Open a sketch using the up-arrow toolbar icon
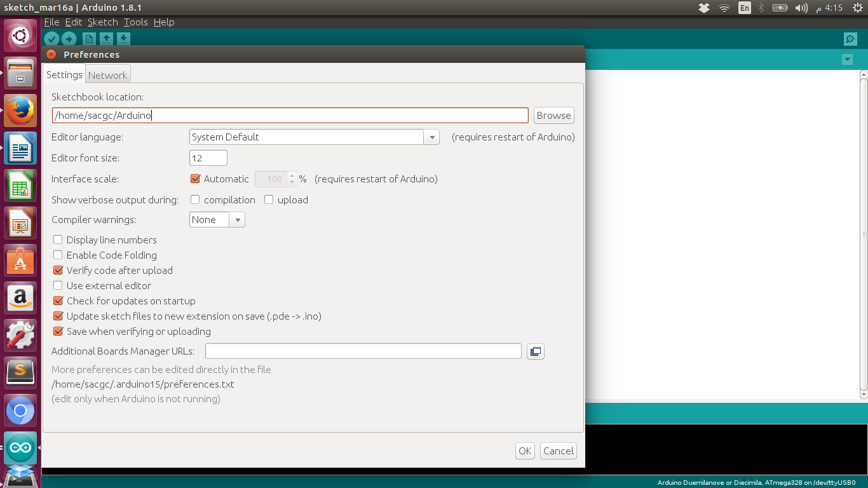868x488 pixels. 107,39
